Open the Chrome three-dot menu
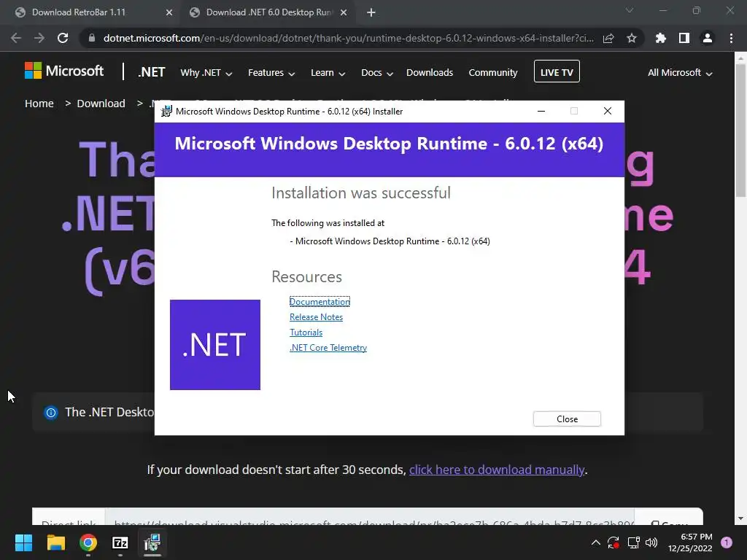The height and width of the screenshot is (560, 747). [x=731, y=38]
